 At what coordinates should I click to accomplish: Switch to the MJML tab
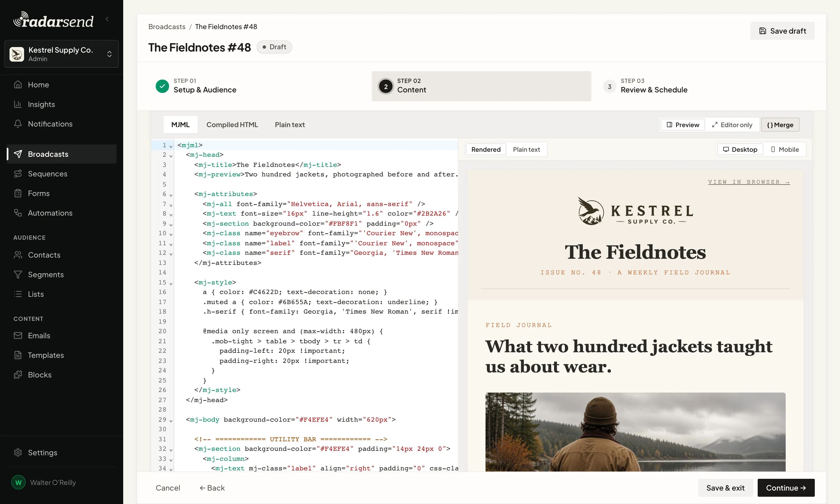[180, 125]
